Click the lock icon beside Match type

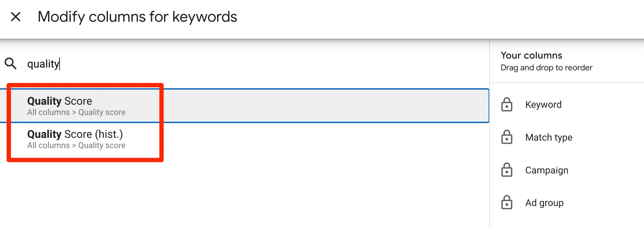pos(507,137)
